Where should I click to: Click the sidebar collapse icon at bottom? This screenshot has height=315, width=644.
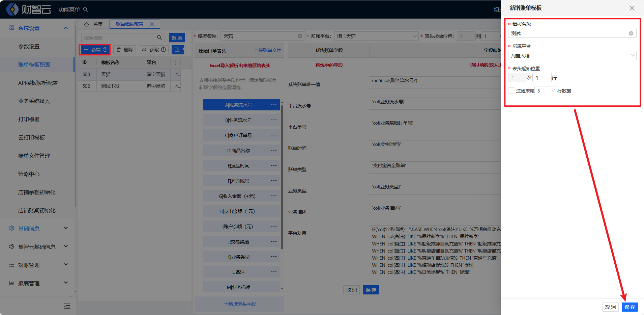click(x=67, y=306)
